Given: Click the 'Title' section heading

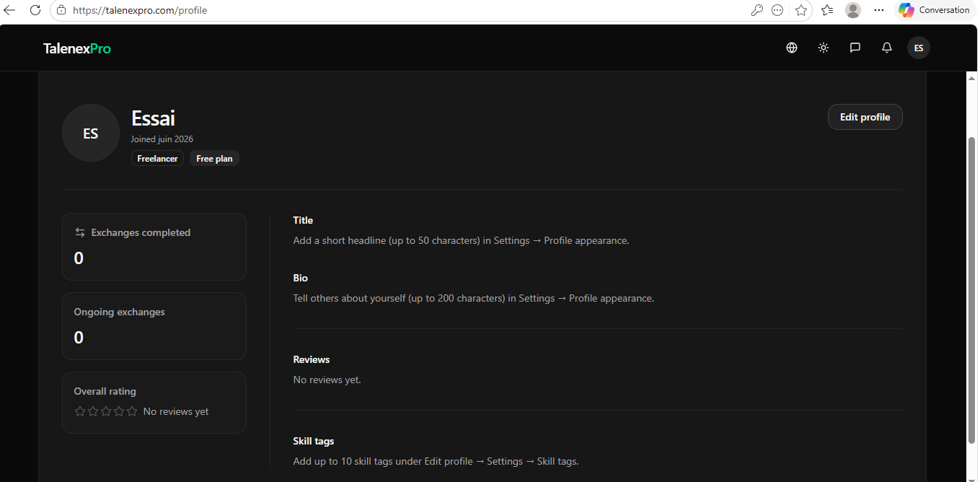Looking at the screenshot, I should coord(303,220).
